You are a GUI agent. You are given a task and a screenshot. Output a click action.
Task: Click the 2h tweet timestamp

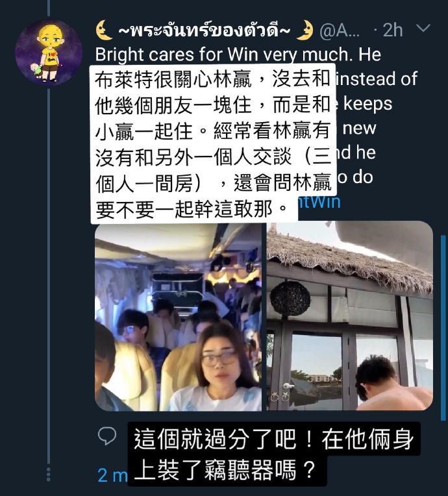click(393, 31)
